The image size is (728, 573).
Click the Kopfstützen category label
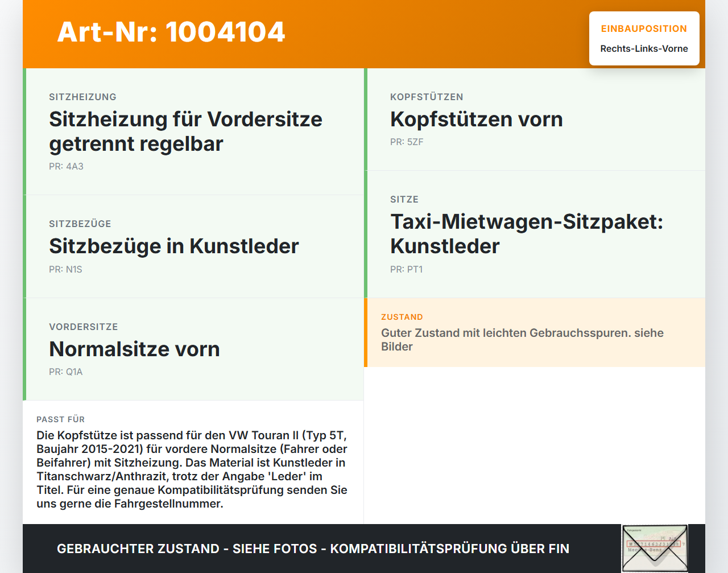tap(427, 97)
